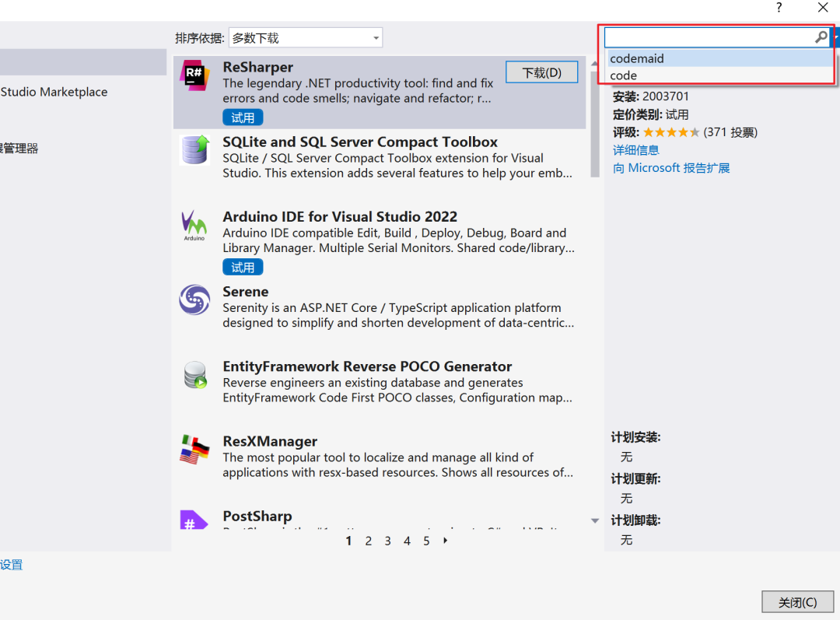
Task: Click the 试用 badge under ReSharper
Action: click(243, 118)
